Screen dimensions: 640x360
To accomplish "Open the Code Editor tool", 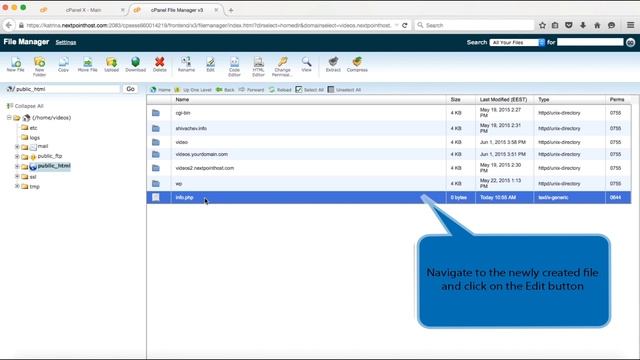I will (x=234, y=67).
